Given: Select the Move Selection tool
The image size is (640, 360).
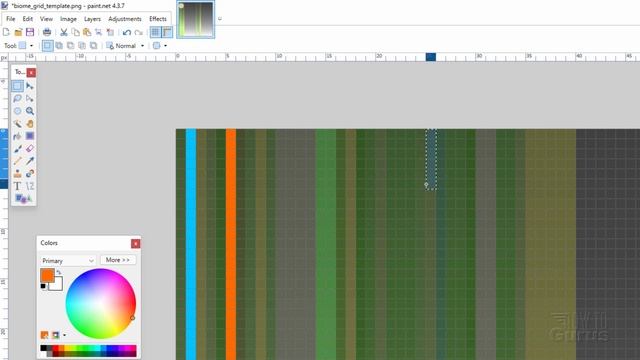Looking at the screenshot, I should [30, 98].
